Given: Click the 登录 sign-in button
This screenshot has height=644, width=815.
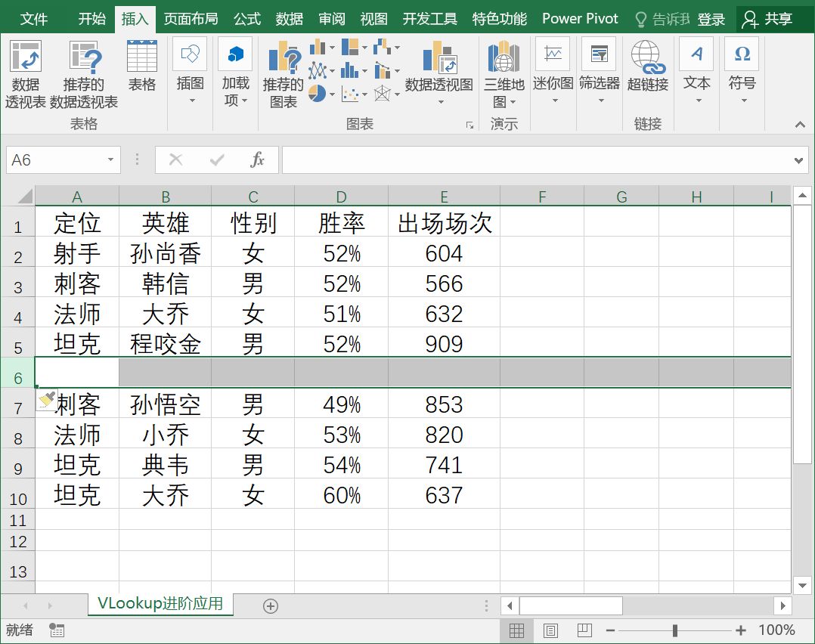Looking at the screenshot, I should [711, 19].
